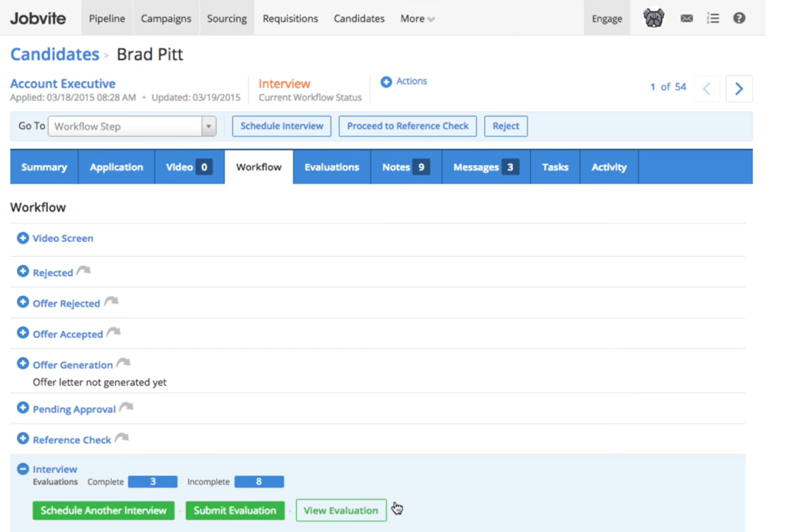Click the Submit Evaluation button

pyautogui.click(x=235, y=510)
